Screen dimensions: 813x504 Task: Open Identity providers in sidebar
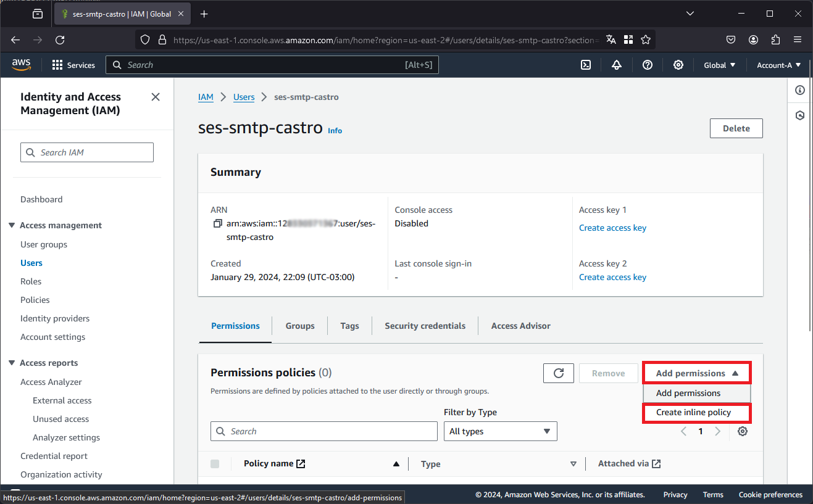pos(55,318)
